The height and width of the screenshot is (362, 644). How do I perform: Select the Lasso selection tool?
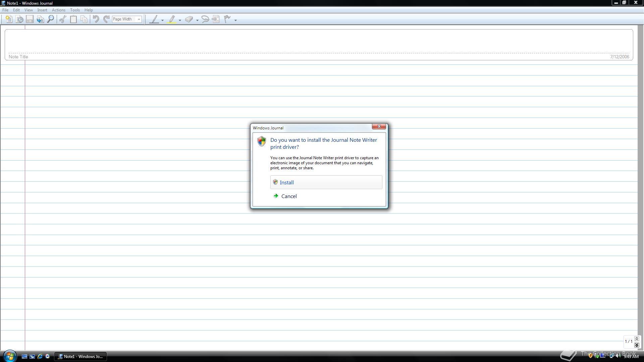coord(205,19)
